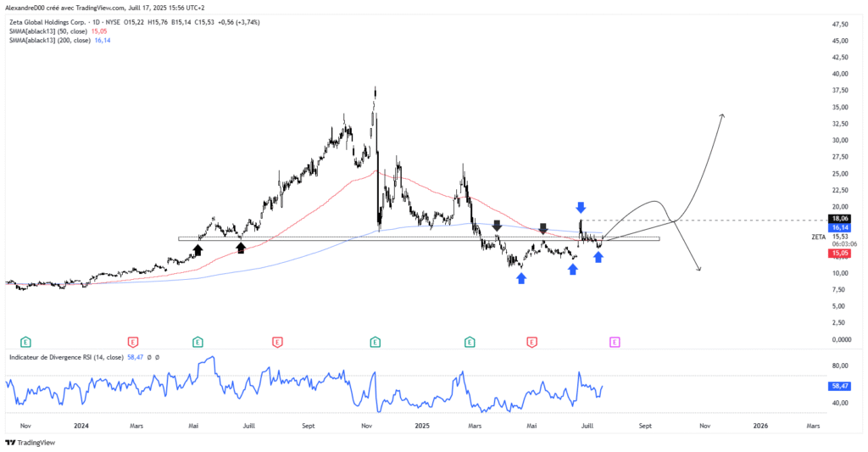Click the Alexandre000 créé avec TradingView.com header

[104, 8]
